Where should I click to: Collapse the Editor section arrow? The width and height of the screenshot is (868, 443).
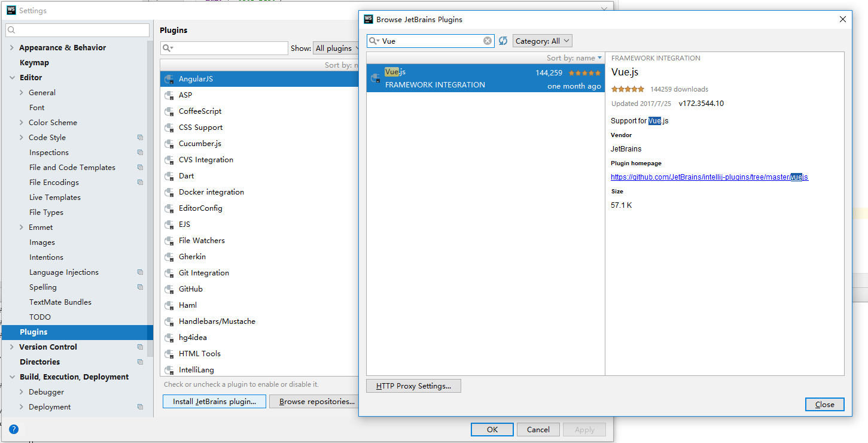pos(12,78)
